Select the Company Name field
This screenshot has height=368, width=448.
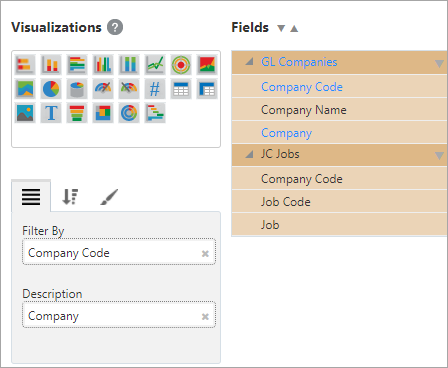[x=339, y=110]
